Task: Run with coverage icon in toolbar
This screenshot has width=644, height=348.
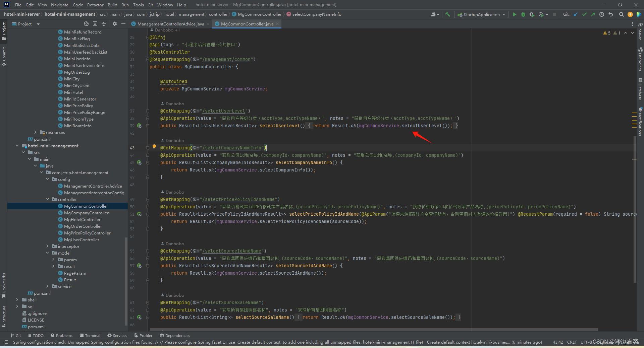Action: 532,14
